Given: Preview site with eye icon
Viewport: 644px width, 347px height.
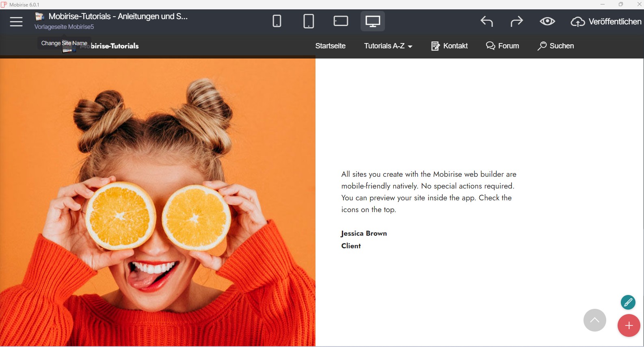Looking at the screenshot, I should pos(547,22).
